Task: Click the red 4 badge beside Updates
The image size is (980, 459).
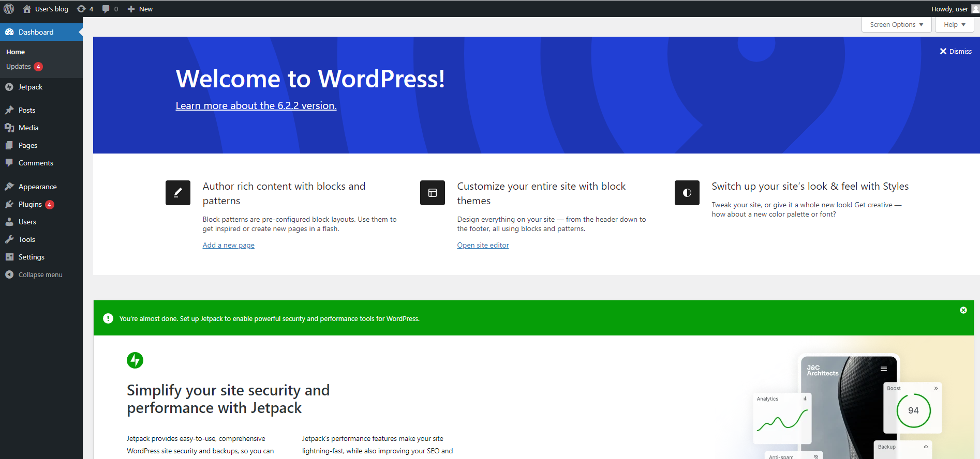Action: (38, 67)
